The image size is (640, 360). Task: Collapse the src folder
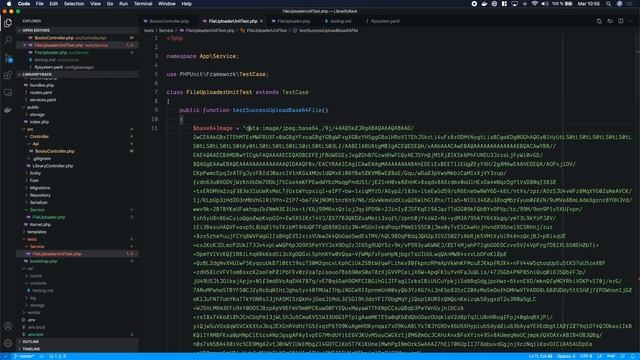pos(30,129)
